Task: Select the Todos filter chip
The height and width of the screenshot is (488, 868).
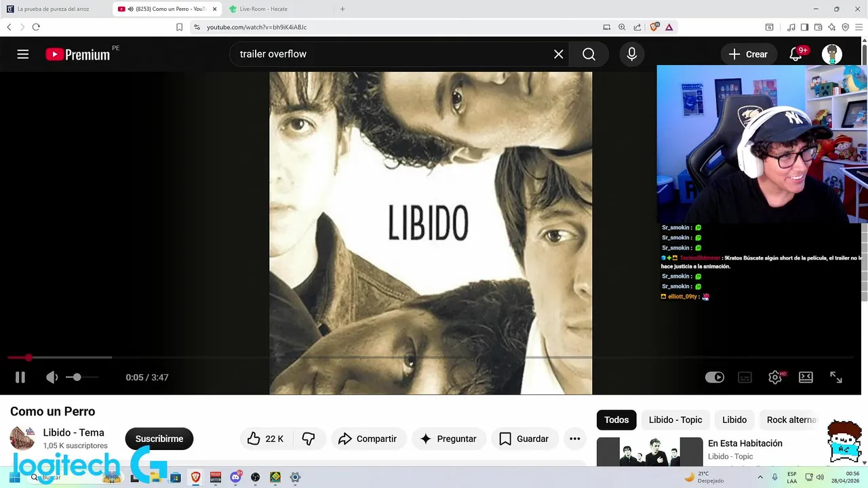Action: (616, 420)
